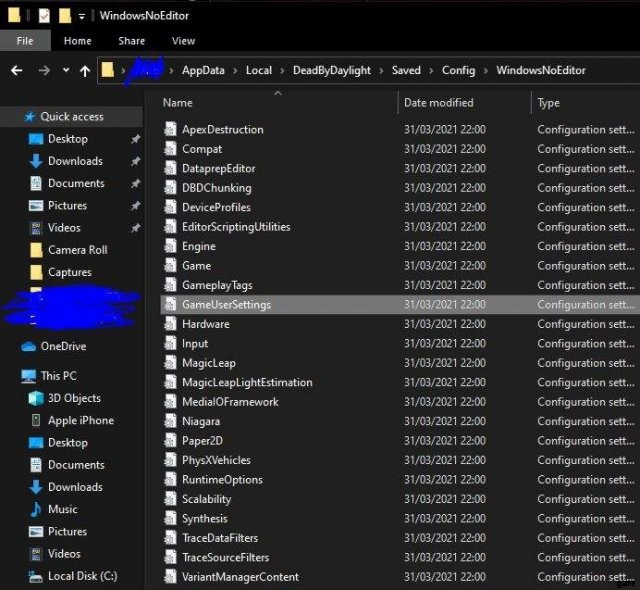Open pinned Downloads under Quick access

point(76,161)
